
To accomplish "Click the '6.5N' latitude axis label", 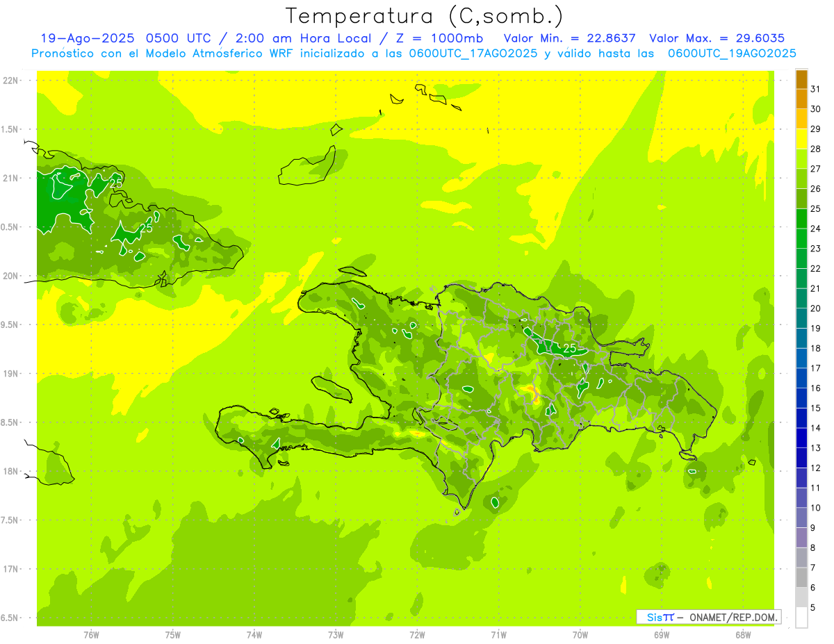I will tap(10, 618).
